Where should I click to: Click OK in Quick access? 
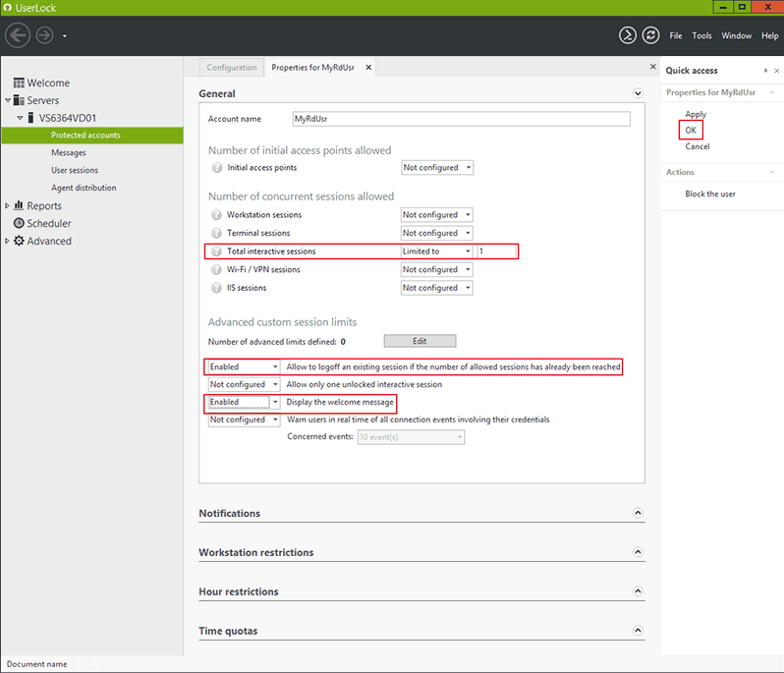(691, 130)
